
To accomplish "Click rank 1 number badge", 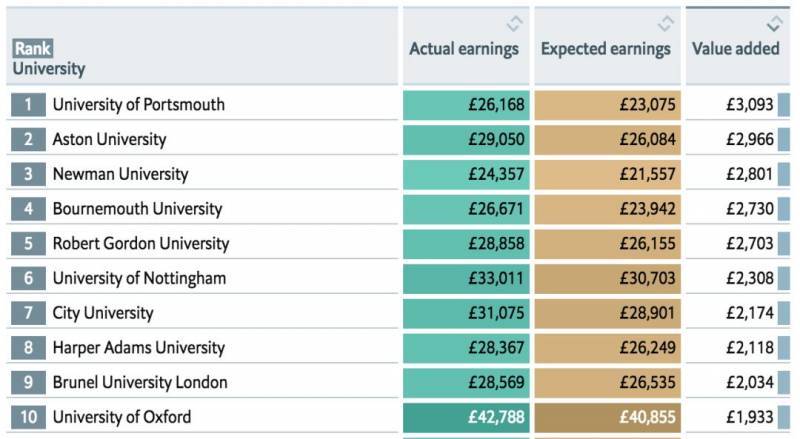I will (28, 104).
